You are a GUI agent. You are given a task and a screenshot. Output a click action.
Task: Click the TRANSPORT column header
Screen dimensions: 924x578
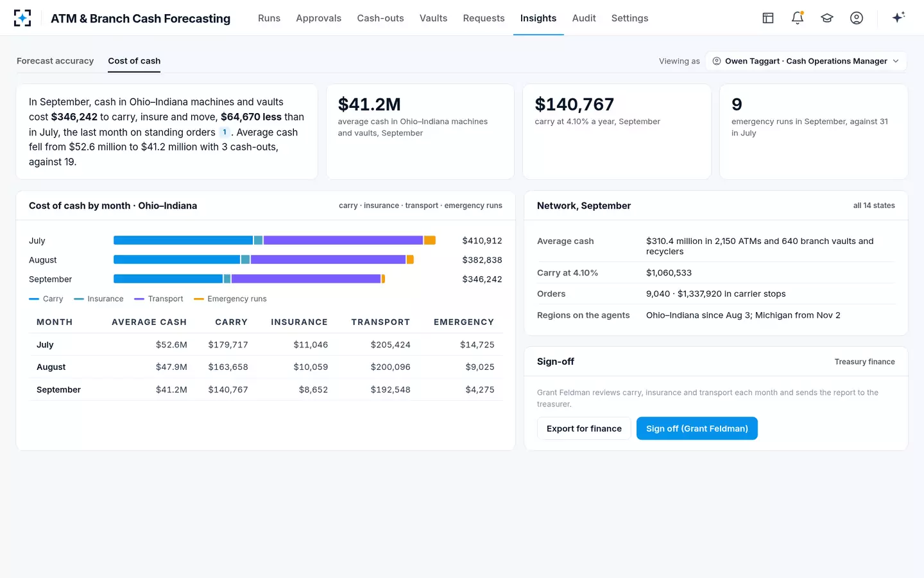click(x=381, y=322)
